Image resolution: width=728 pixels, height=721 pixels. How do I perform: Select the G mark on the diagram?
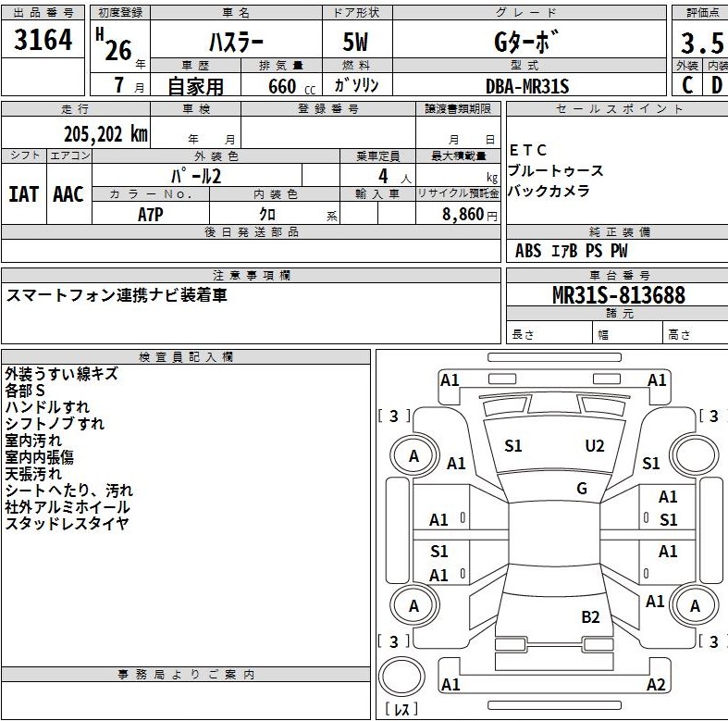[x=582, y=489]
